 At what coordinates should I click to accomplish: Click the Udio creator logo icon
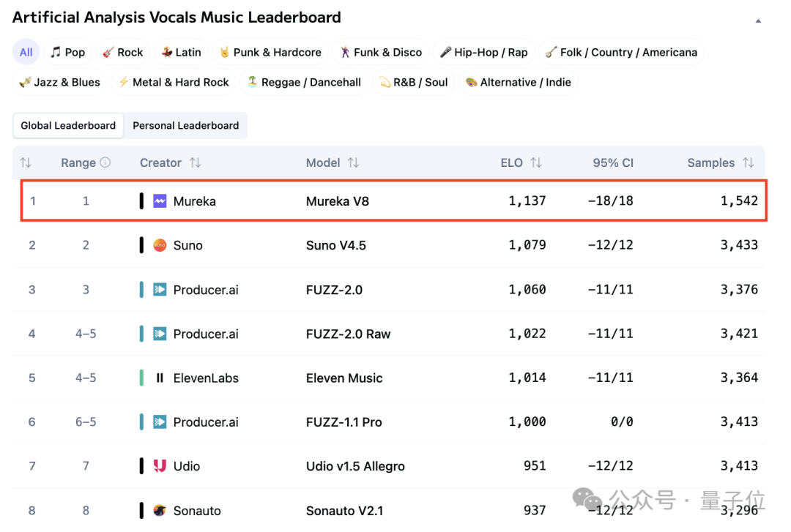pyautogui.click(x=158, y=465)
